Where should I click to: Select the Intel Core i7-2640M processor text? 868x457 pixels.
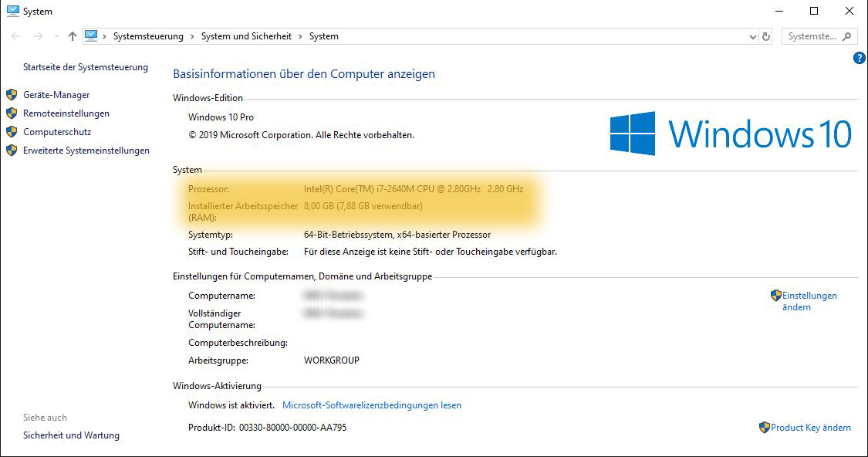[x=414, y=189]
